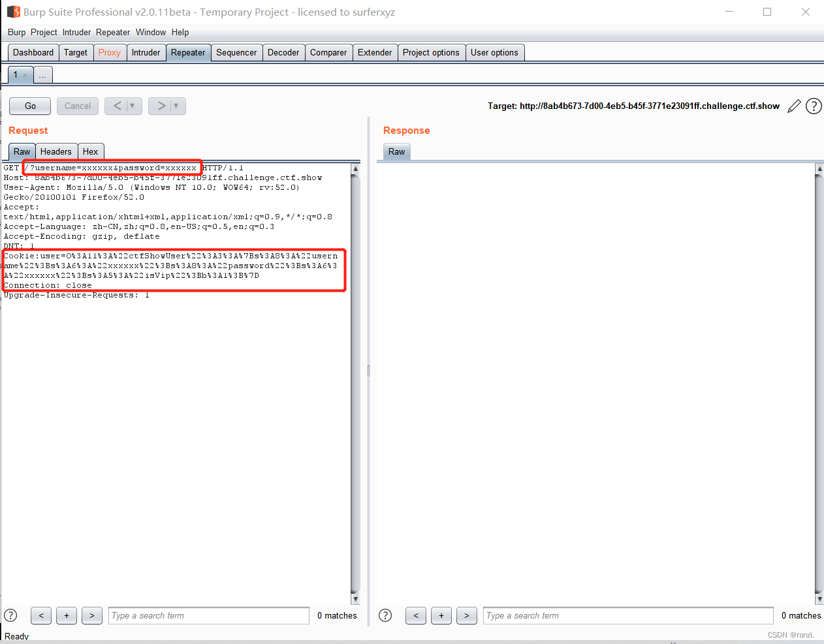Click the Cookie header line in request
Viewport: 824px width, 644px height.
click(x=171, y=266)
